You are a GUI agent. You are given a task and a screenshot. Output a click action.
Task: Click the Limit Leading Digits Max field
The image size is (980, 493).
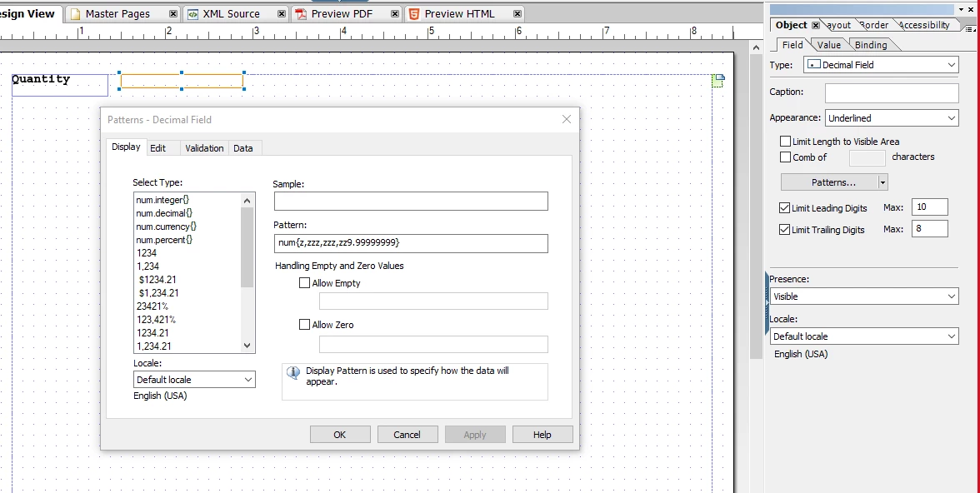pos(930,207)
